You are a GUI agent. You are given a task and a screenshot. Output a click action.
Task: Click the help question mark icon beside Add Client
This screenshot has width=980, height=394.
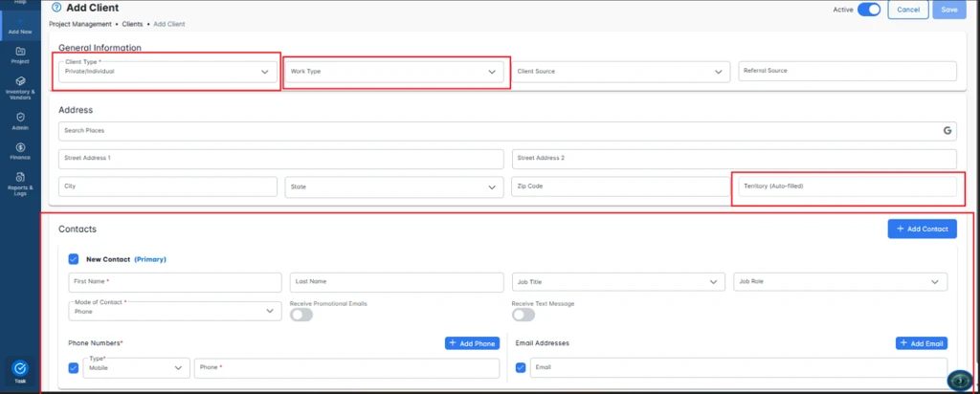pos(57,9)
